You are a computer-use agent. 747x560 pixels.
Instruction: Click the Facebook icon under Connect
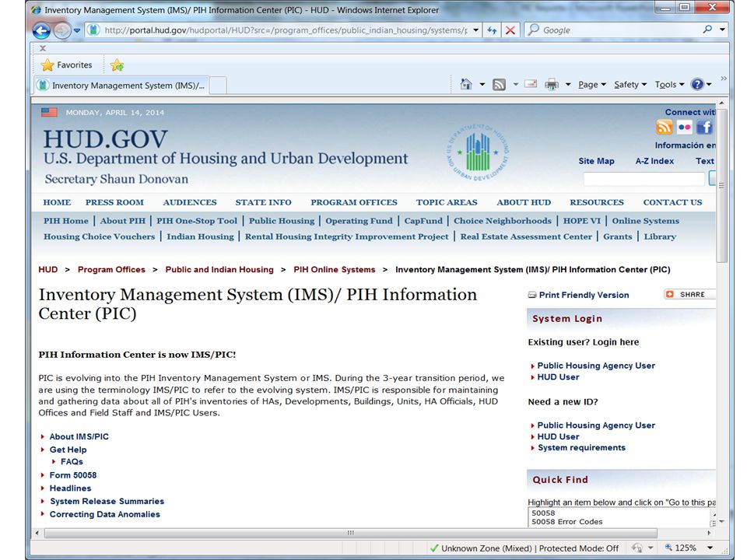pos(705,127)
